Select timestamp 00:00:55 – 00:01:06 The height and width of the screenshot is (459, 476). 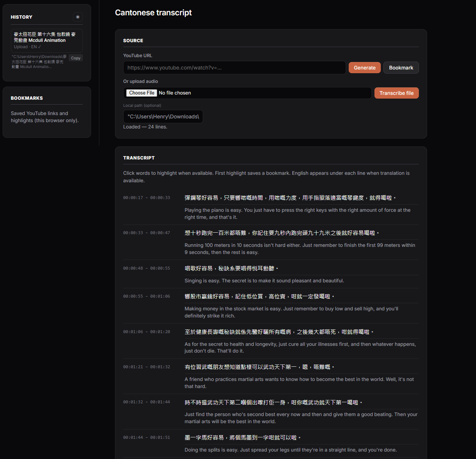[146, 296]
